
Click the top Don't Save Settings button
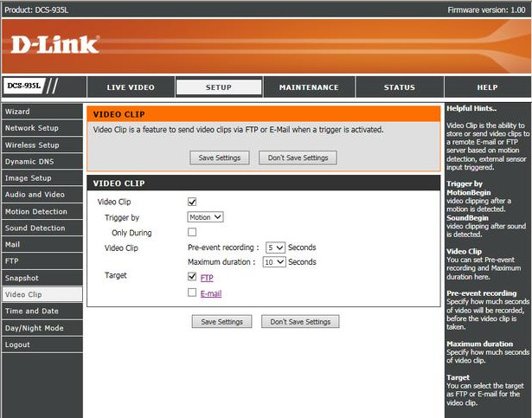tap(298, 158)
